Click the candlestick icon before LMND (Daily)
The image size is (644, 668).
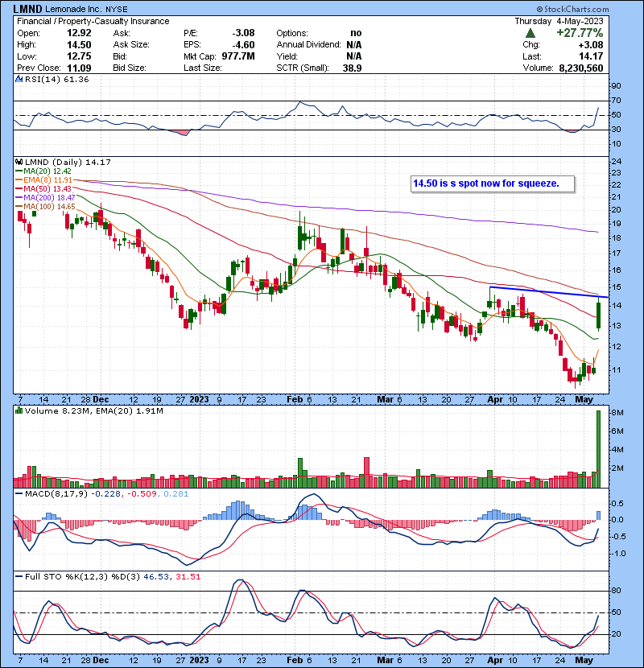coord(19,163)
